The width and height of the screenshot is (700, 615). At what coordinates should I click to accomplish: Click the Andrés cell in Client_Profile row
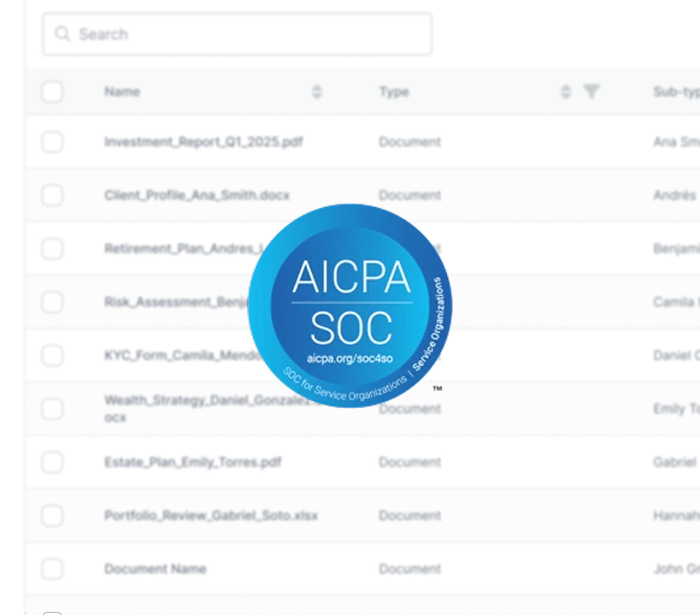click(674, 195)
